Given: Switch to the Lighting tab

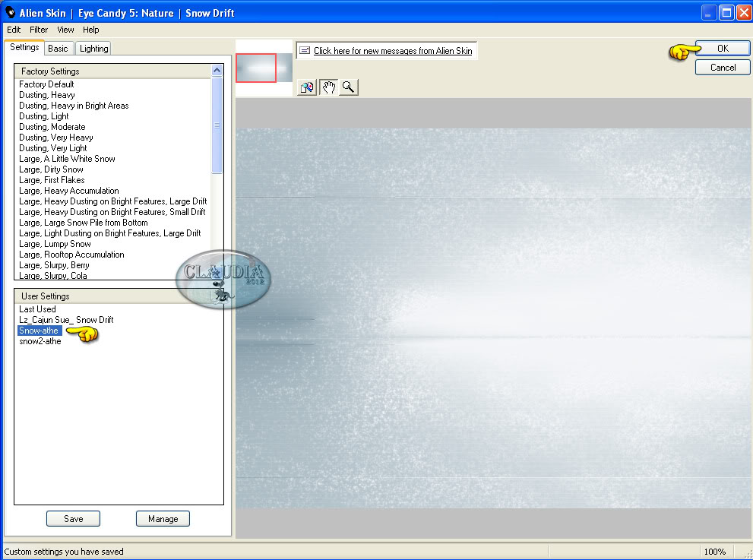Looking at the screenshot, I should coord(93,49).
